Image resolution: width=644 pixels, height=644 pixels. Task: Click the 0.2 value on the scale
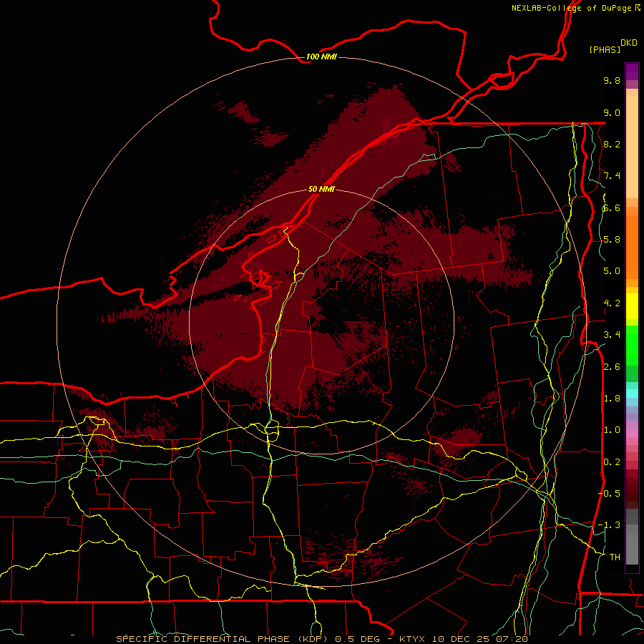pyautogui.click(x=612, y=462)
